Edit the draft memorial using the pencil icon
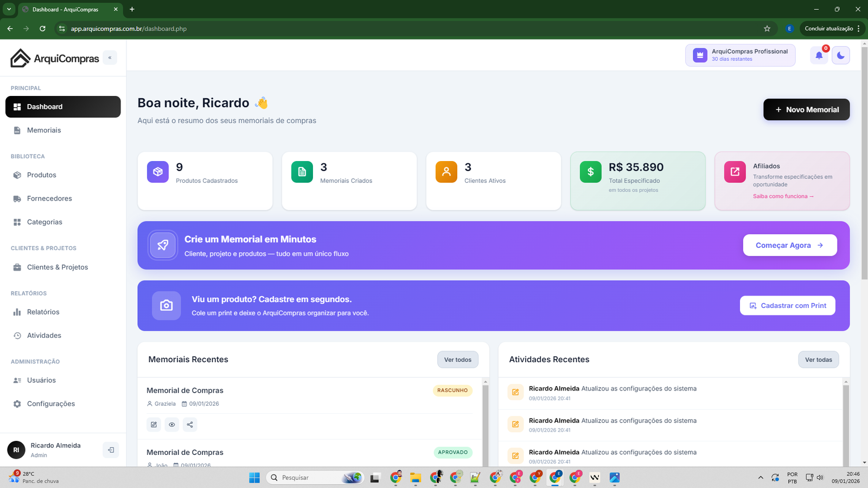 pyautogui.click(x=154, y=425)
